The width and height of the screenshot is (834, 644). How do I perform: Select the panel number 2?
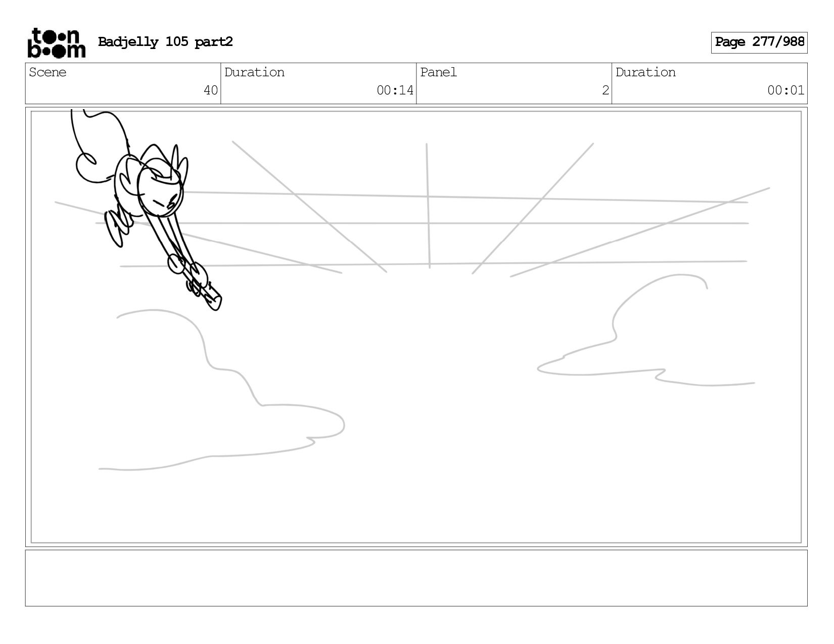tap(605, 90)
